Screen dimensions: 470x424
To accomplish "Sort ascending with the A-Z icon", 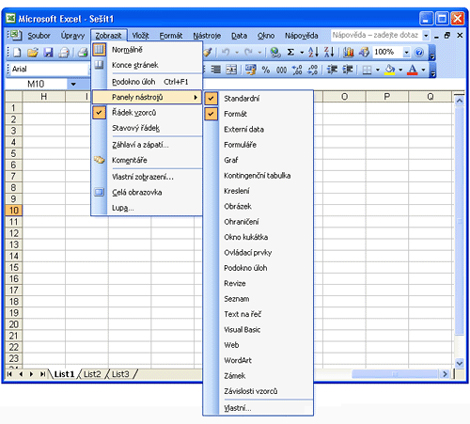I will (313, 52).
